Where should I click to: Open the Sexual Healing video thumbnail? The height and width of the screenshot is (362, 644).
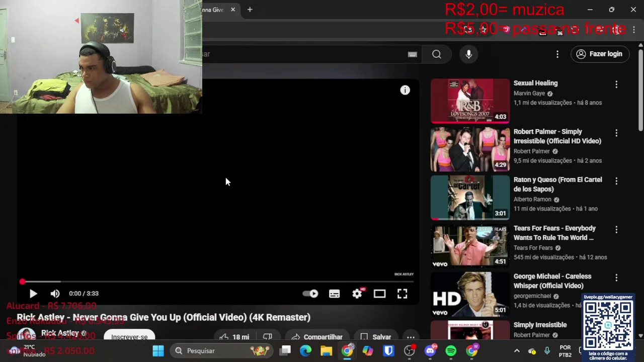(470, 101)
